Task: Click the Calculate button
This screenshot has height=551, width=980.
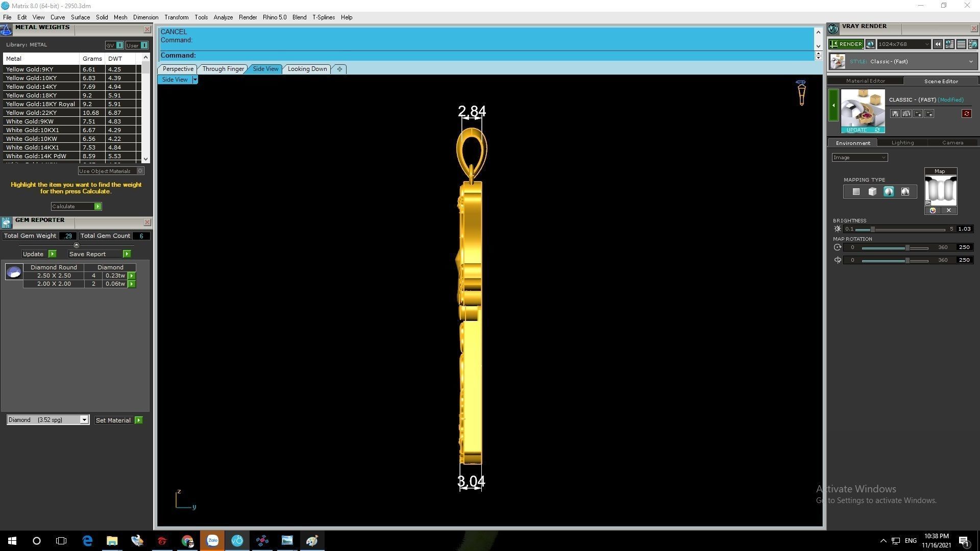Action: (x=76, y=207)
